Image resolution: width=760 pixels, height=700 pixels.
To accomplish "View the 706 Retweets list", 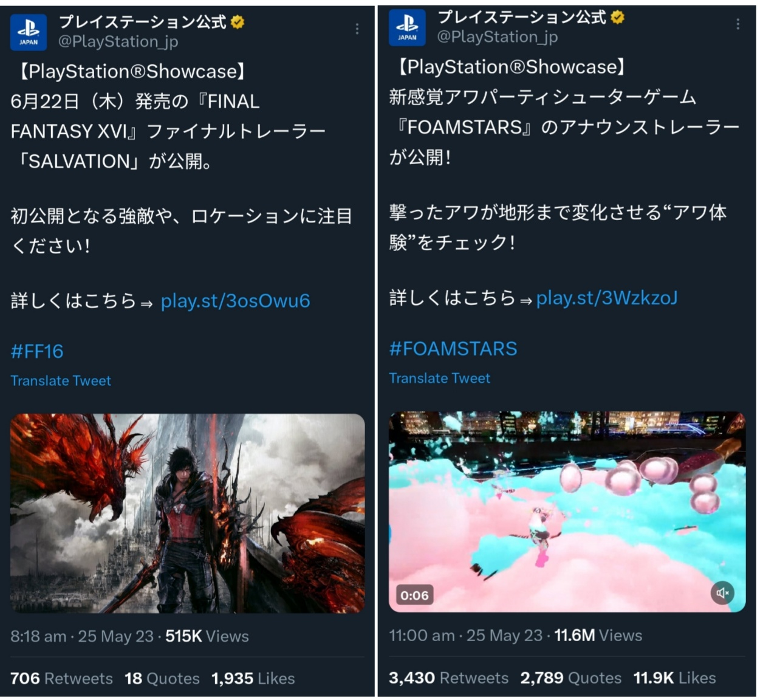I will pyautogui.click(x=61, y=678).
